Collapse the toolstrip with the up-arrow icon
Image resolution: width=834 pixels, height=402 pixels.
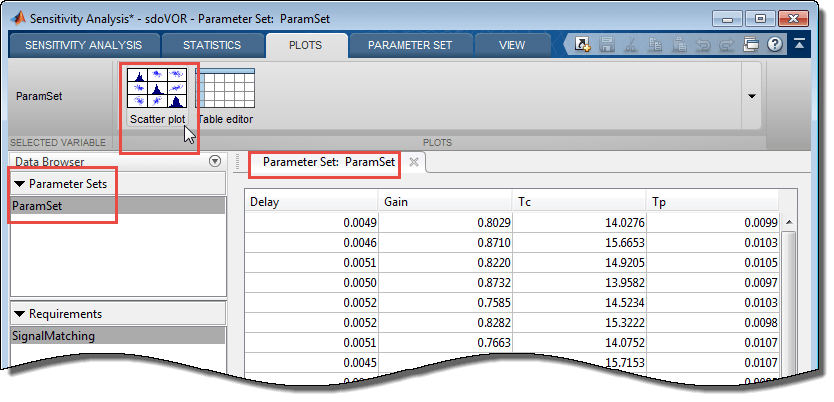click(799, 45)
